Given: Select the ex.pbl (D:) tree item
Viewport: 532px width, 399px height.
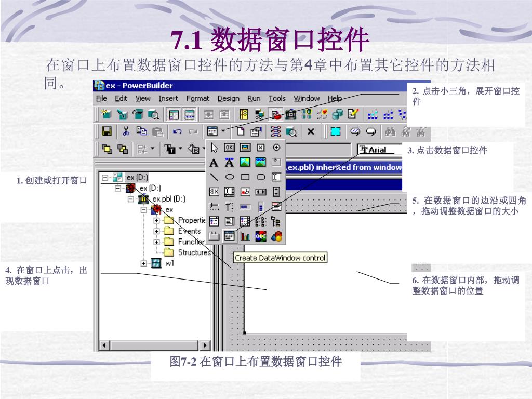Looking at the screenshot, I should point(162,199).
